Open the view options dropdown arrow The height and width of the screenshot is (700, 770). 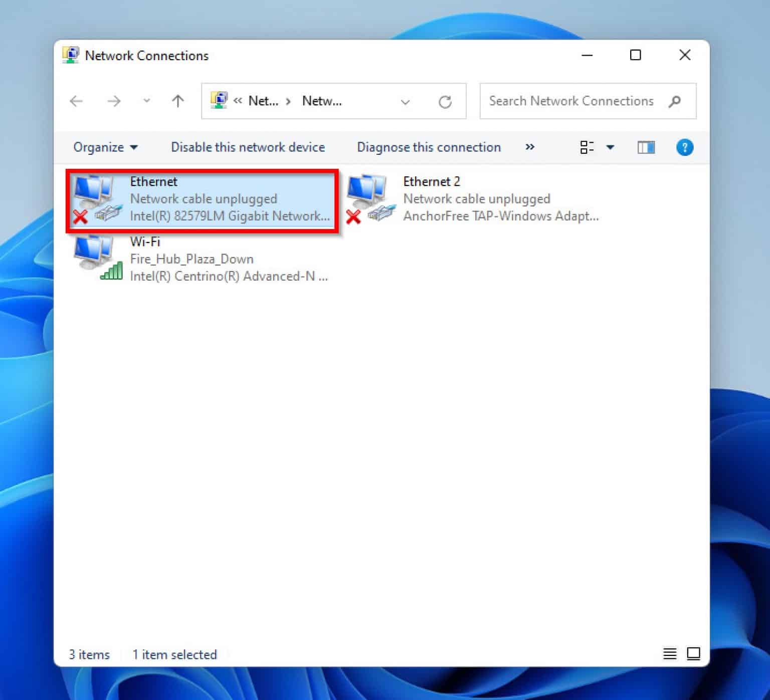(x=610, y=147)
